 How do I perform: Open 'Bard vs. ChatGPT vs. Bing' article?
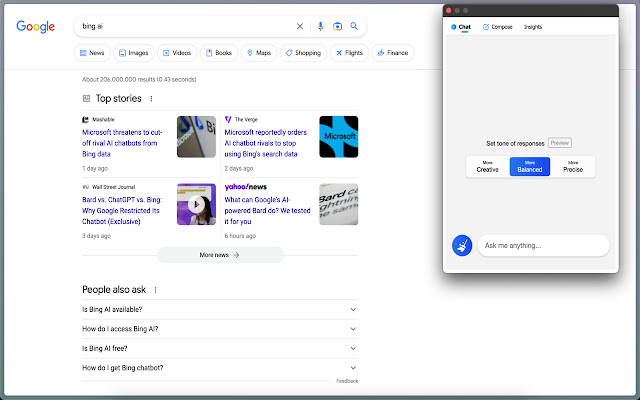coord(122,211)
